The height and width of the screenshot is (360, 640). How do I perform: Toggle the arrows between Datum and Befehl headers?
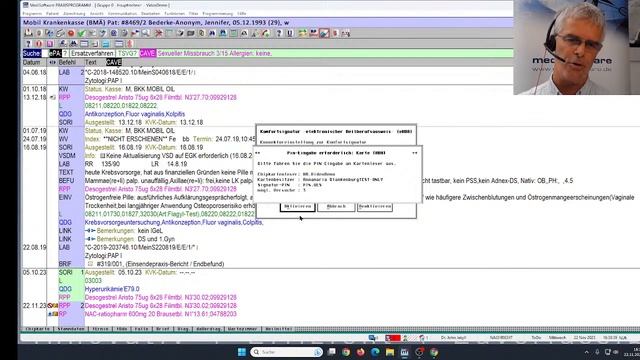pyautogui.click(x=52, y=62)
